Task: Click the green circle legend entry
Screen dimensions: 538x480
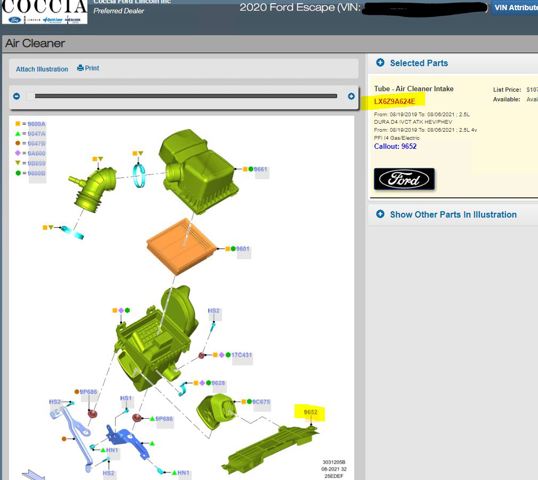Action: 31,173
